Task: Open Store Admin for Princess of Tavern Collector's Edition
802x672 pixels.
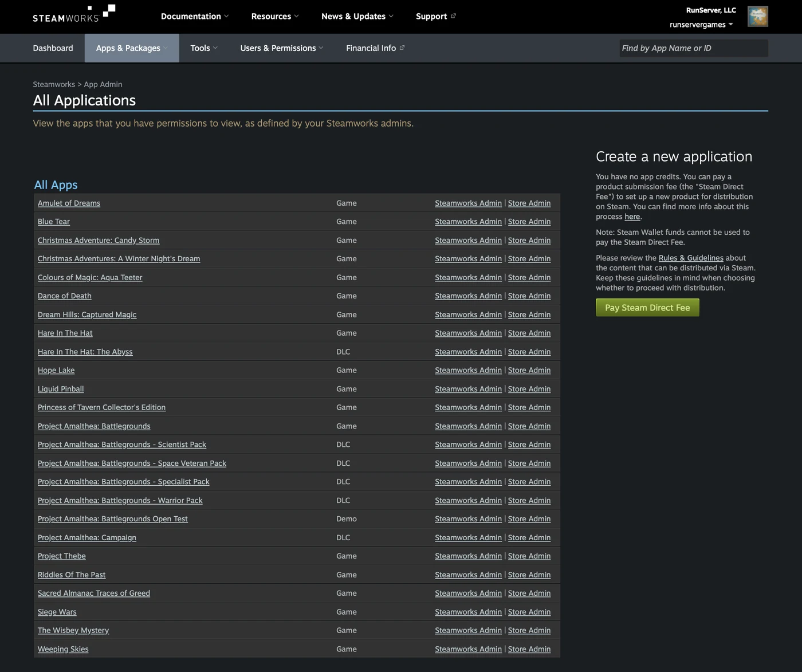Action: click(529, 407)
